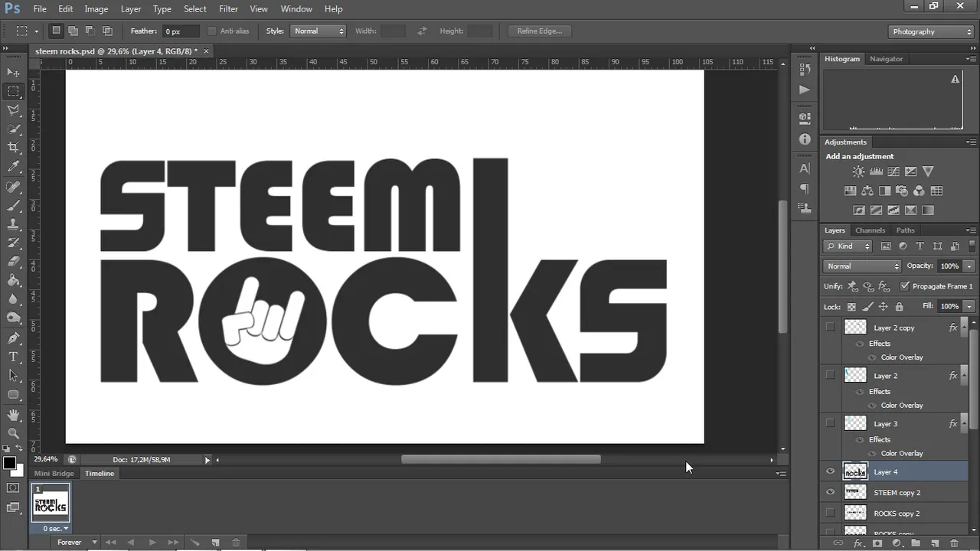Select the Healing Brush tool
The width and height of the screenshot is (980, 551).
tap(13, 187)
